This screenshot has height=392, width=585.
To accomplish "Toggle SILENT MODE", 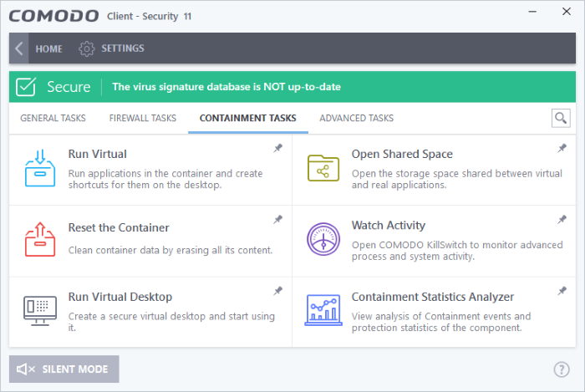I will pos(64,369).
